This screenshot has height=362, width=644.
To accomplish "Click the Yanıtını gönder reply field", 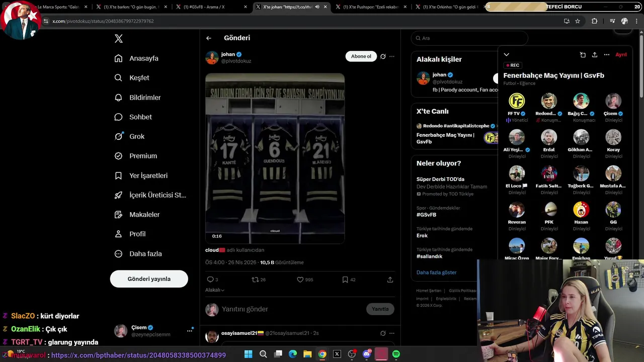I will point(292,309).
